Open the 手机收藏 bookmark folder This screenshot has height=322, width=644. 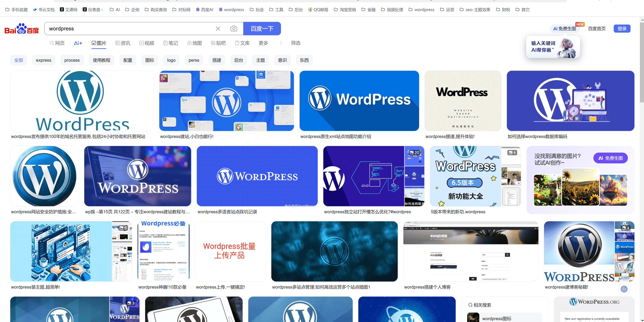point(17,10)
